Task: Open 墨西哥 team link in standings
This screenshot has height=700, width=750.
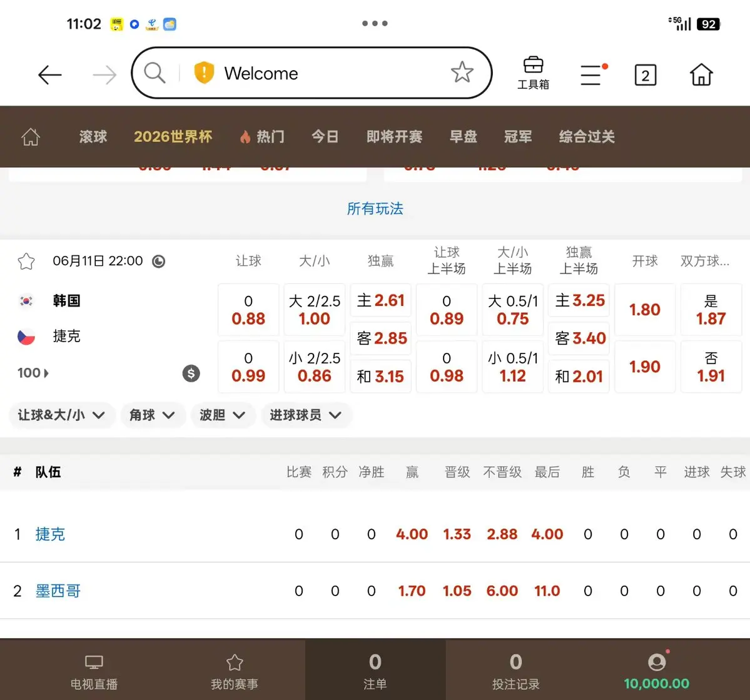Action: point(58,591)
